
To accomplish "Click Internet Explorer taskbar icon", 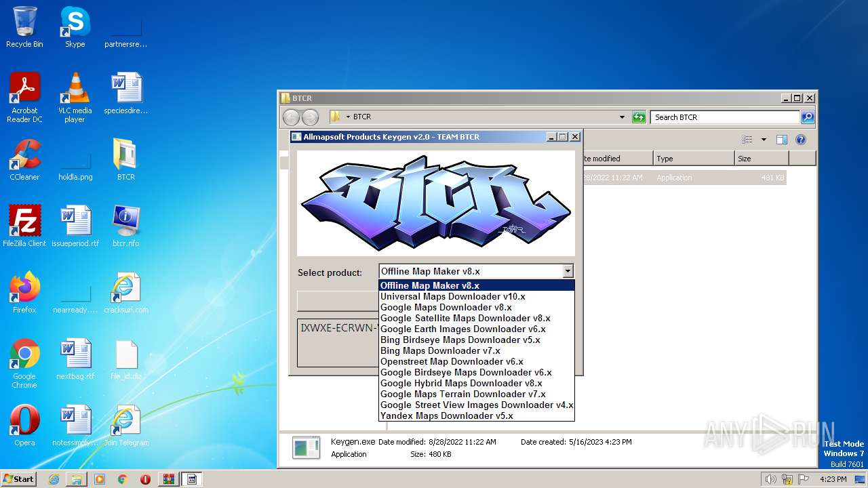I will [54, 479].
